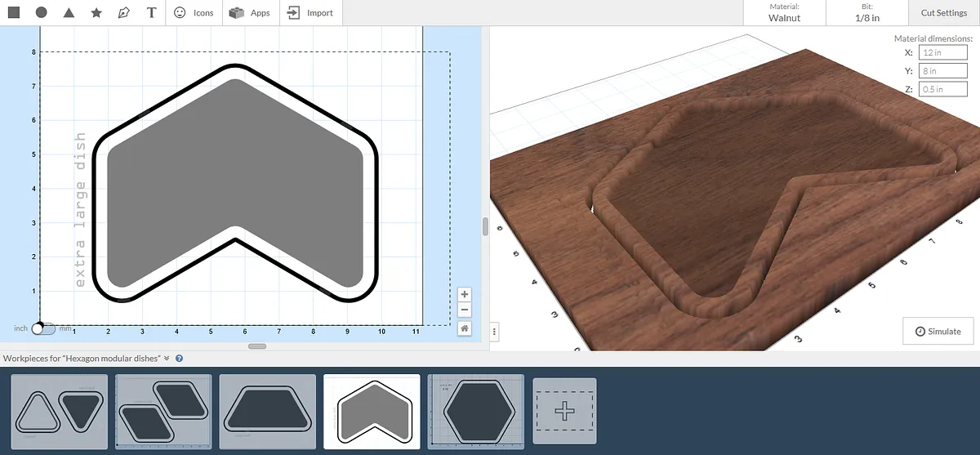Screen dimensions: 980x455
Task: Select the hexagon dish workpiece thumbnail
Action: [x=476, y=412]
